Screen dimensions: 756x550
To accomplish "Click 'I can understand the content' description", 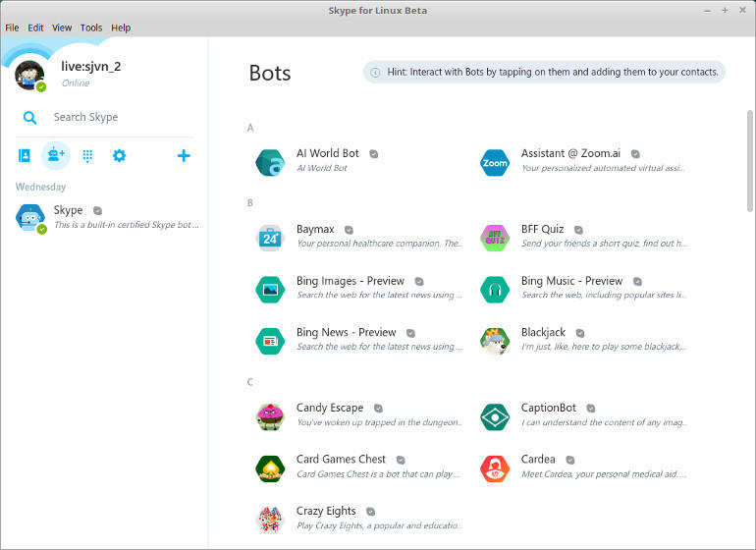I will tap(604, 422).
